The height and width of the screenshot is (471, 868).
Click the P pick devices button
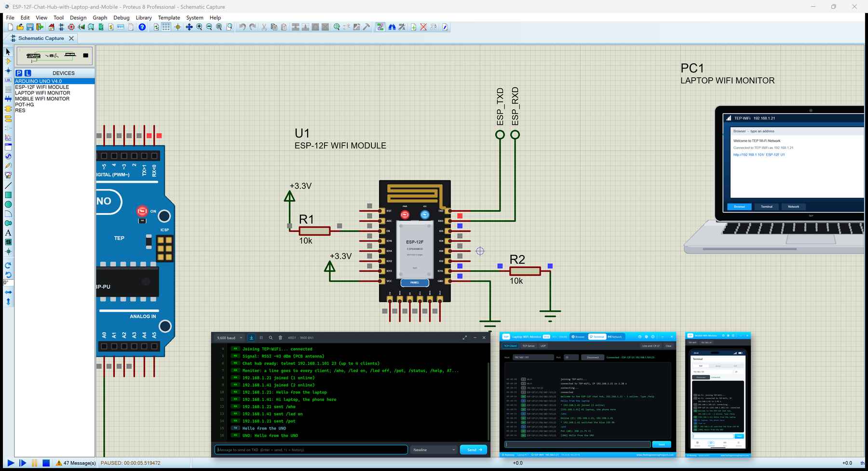[19, 73]
